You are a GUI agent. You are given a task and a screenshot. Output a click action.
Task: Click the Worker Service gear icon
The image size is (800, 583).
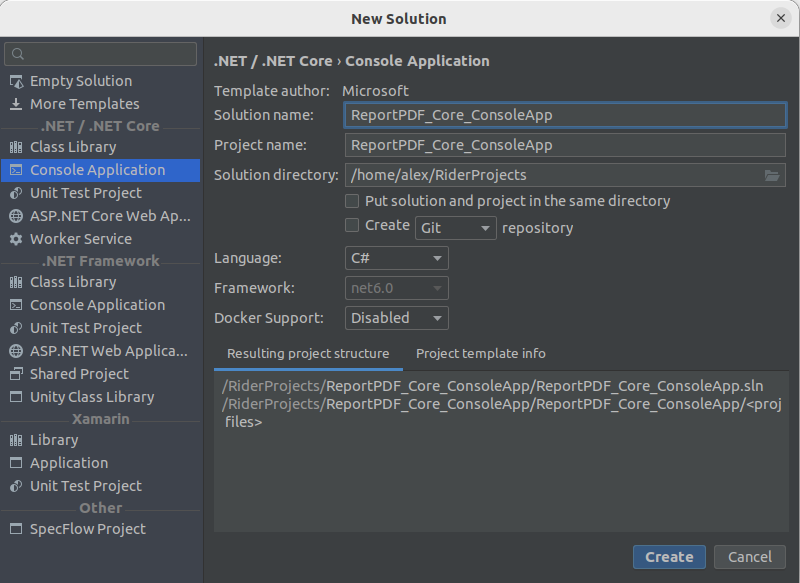pos(16,239)
